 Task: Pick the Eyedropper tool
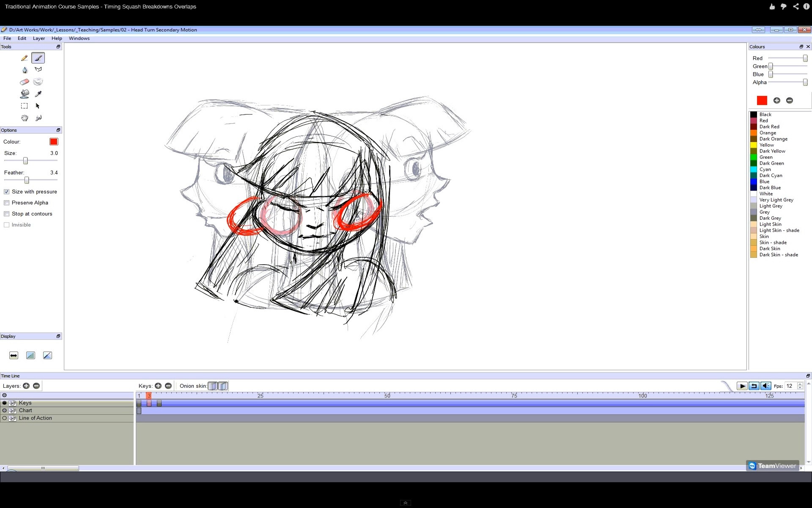pos(38,94)
